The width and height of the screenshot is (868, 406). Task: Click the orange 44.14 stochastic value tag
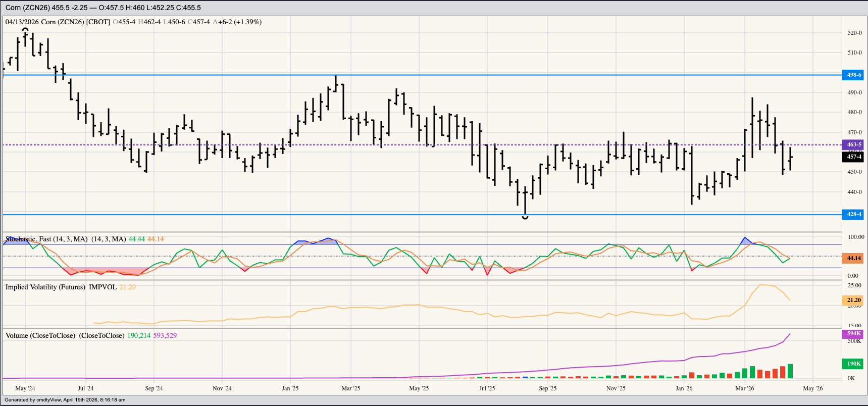click(853, 258)
